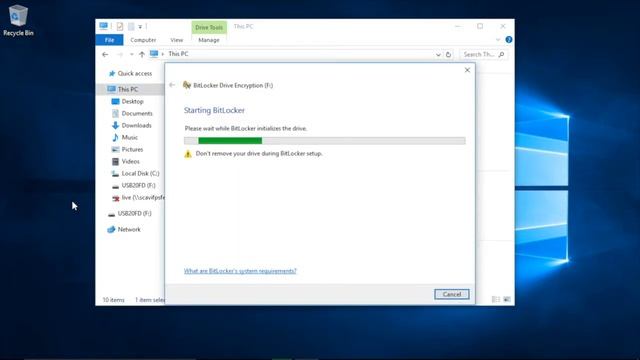Screen dimensions: 640x360
Task: Open Customize Quick Access Toolbar dropdown
Action: click(140, 27)
